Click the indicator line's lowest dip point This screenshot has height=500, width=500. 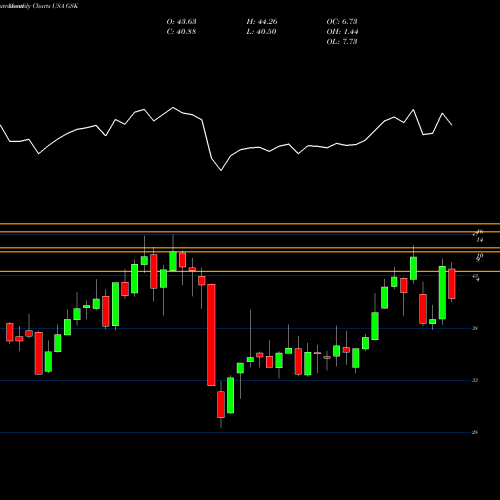221,170
